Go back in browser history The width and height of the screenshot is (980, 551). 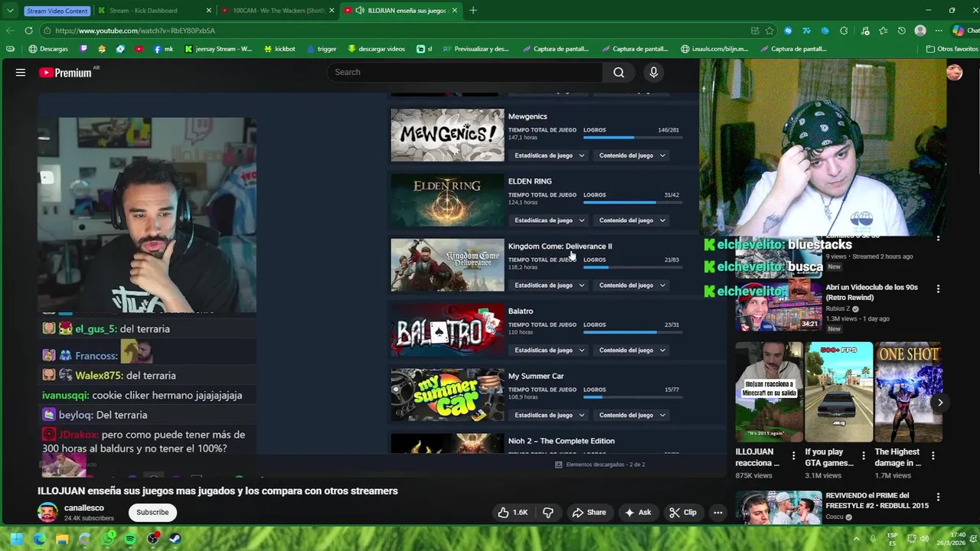point(10,31)
